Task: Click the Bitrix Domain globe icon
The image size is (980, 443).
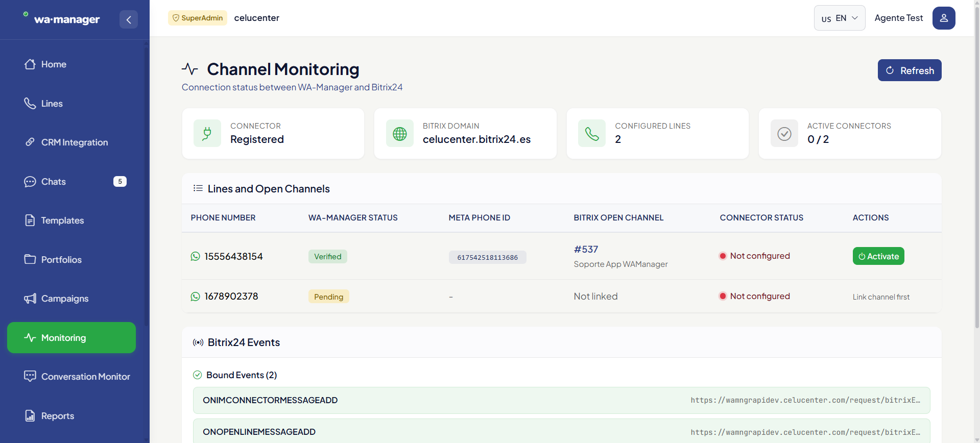Action: (x=400, y=133)
